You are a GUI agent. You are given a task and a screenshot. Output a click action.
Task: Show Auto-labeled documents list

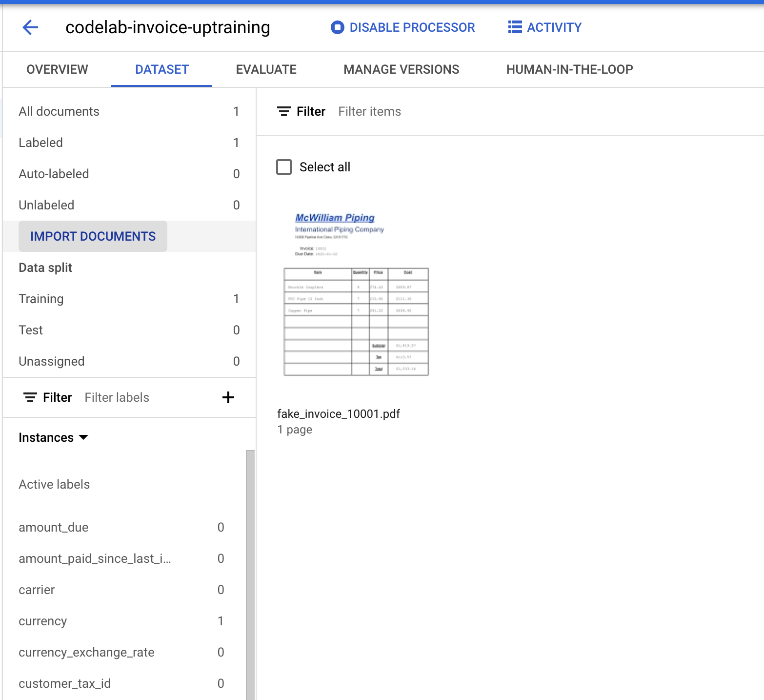(x=54, y=174)
